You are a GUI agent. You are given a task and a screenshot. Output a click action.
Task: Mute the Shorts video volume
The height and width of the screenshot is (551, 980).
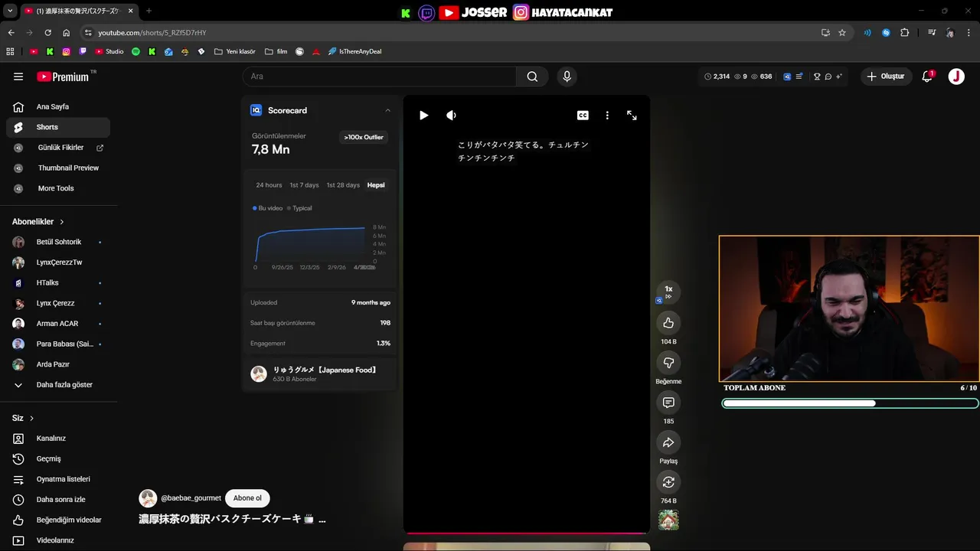click(451, 116)
